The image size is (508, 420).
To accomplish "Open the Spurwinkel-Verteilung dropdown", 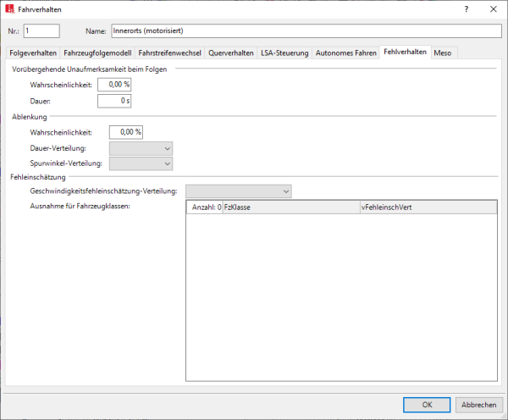I will tap(141, 163).
